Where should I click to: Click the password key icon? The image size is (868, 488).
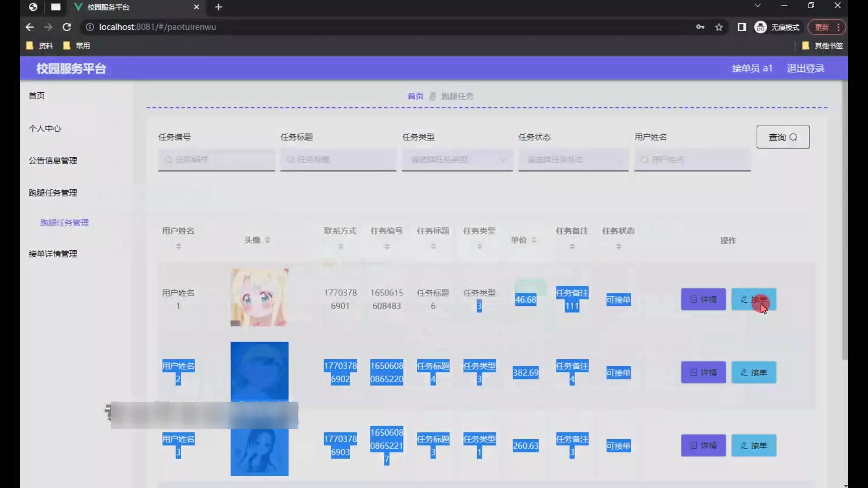[x=700, y=27]
